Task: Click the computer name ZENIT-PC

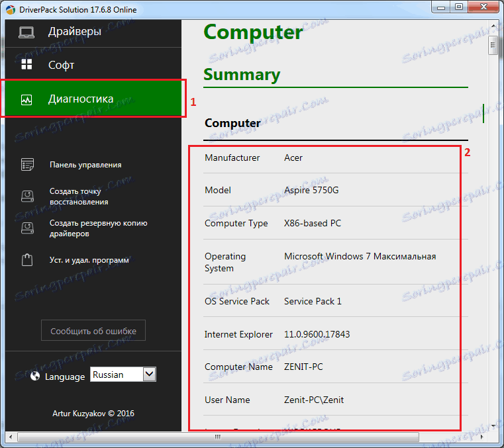Action: pyautogui.click(x=303, y=367)
